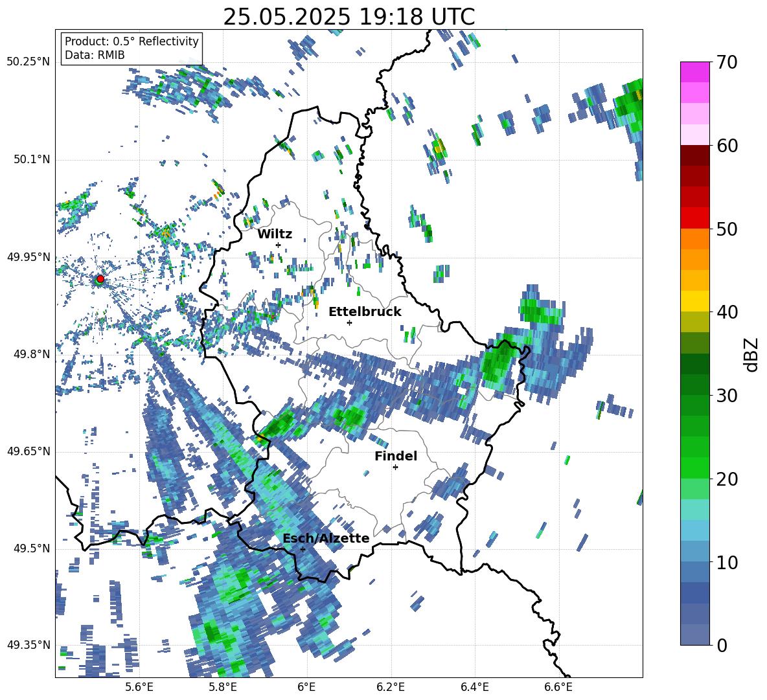Click the bright red 50 dBZ colorbar segment
The width and height of the screenshot is (767, 700).
point(694,218)
